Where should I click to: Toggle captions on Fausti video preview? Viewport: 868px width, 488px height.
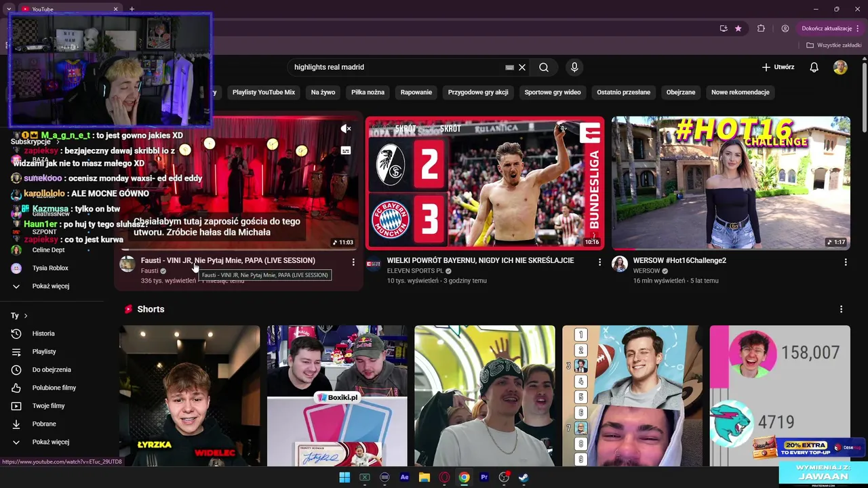(x=346, y=150)
